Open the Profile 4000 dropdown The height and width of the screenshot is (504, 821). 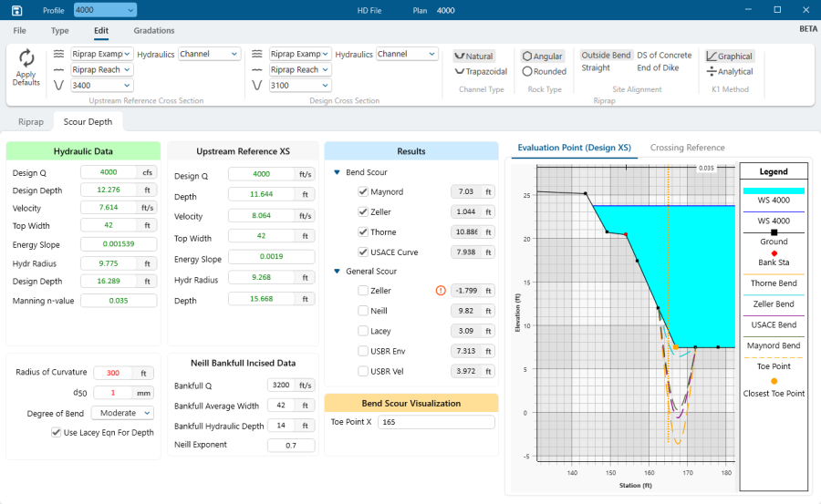click(x=104, y=10)
